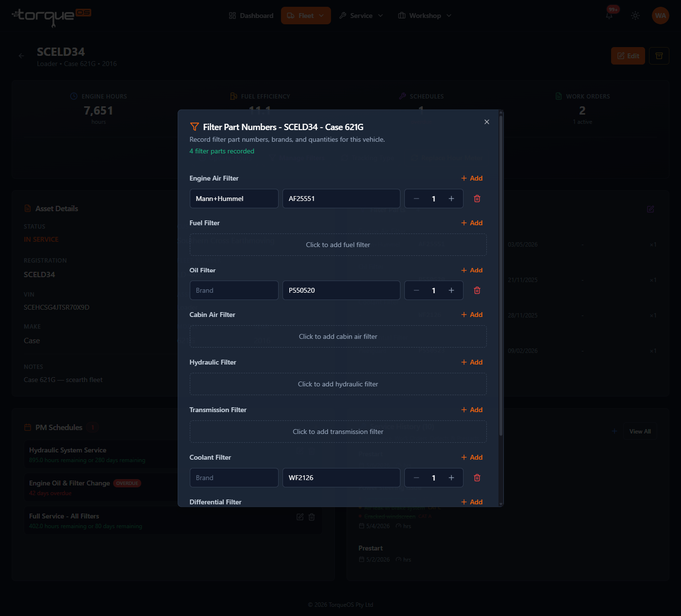The width and height of the screenshot is (681, 616).
Task: Add a Transmission Filter entry
Action: (472, 410)
